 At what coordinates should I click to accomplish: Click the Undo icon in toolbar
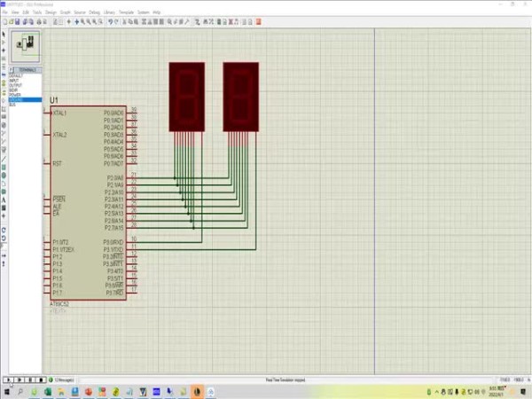111,20
